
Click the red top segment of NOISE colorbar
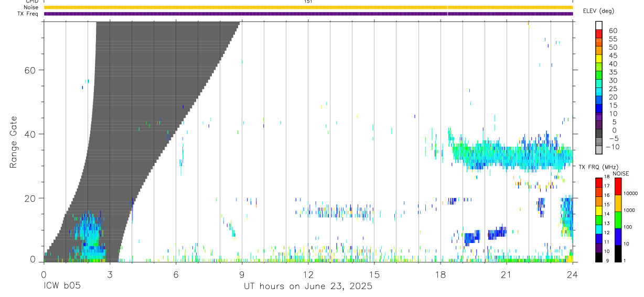[x=618, y=186]
